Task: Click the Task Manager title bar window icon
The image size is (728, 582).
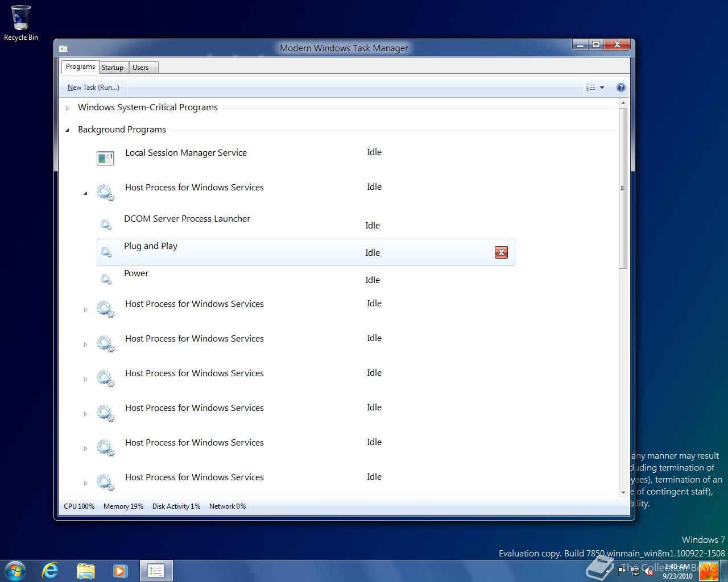Action: (x=63, y=49)
